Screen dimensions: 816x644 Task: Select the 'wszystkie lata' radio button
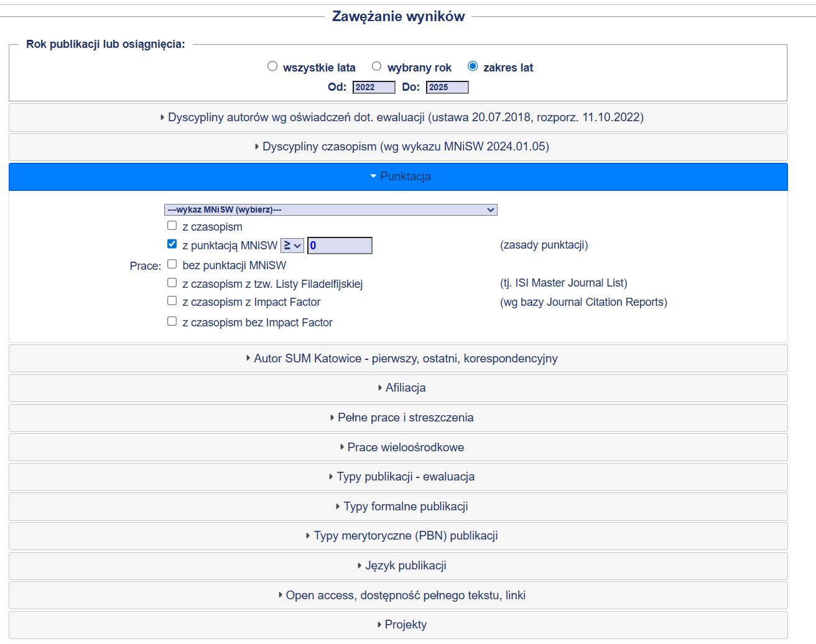(272, 67)
